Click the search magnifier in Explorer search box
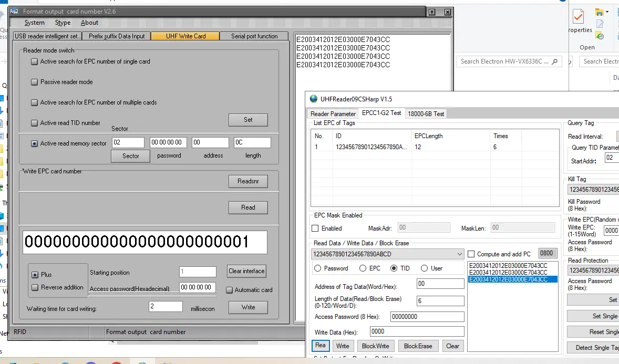The image size is (619, 364). [x=555, y=61]
